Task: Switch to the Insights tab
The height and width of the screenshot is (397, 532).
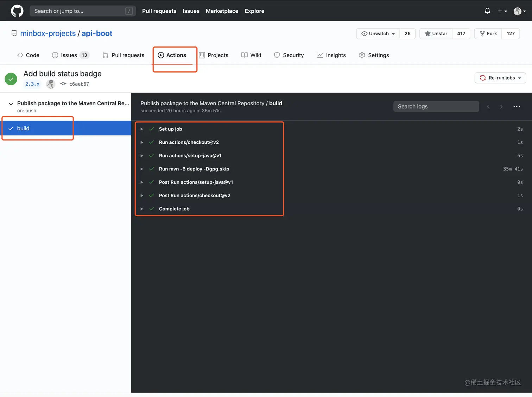Action: pyautogui.click(x=331, y=55)
